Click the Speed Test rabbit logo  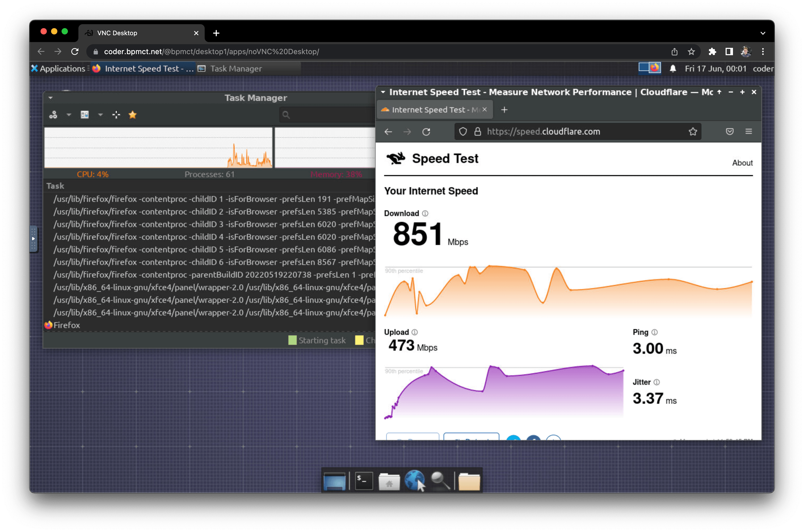[x=396, y=158]
